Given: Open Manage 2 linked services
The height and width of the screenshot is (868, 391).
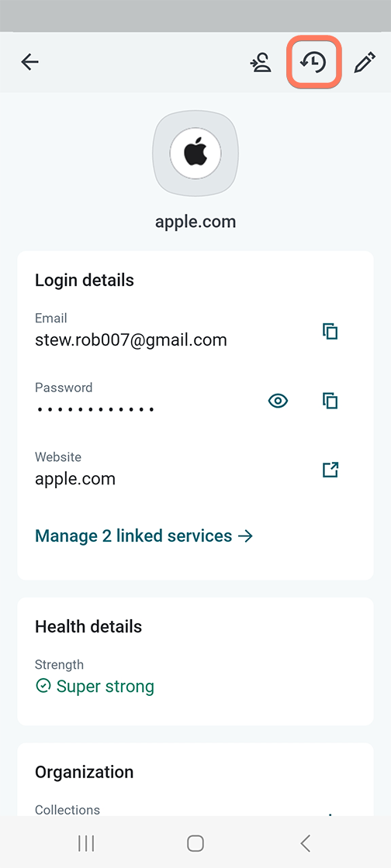Looking at the screenshot, I should coord(144,536).
